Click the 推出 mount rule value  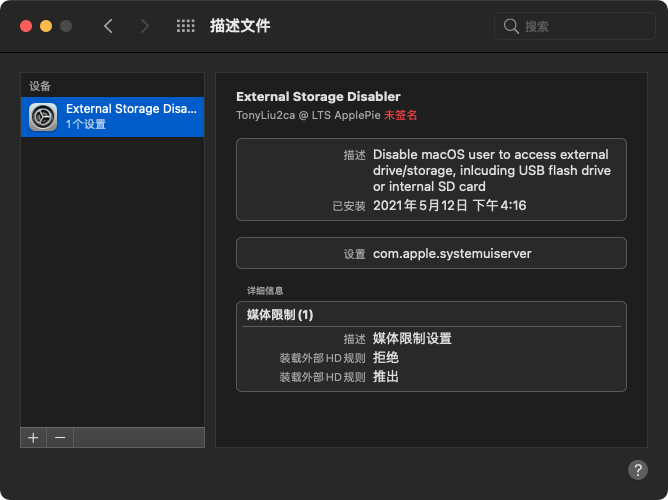(x=386, y=376)
